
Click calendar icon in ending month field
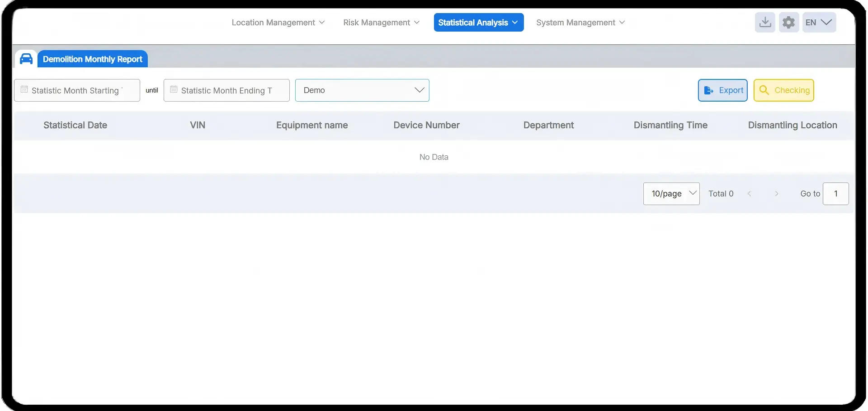pos(174,89)
